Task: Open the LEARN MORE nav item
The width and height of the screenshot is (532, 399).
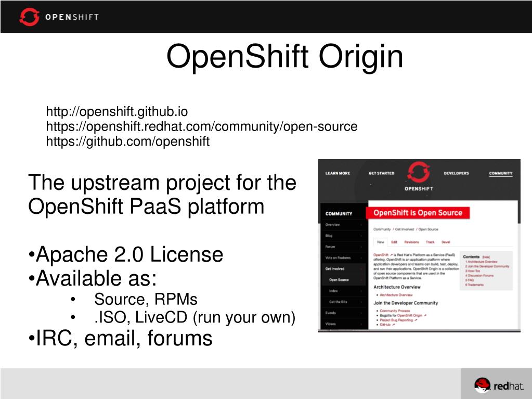Action: click(338, 173)
